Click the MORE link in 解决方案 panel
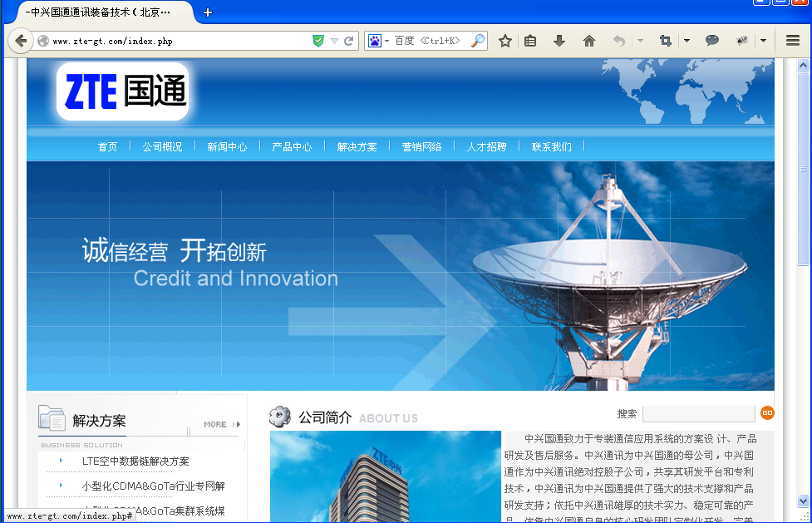The image size is (812, 523). click(222, 424)
